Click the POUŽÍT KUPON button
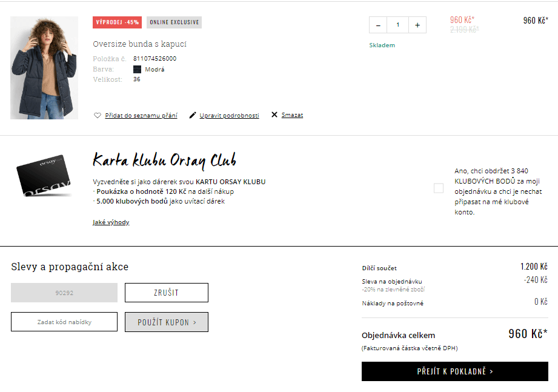 pos(167,322)
